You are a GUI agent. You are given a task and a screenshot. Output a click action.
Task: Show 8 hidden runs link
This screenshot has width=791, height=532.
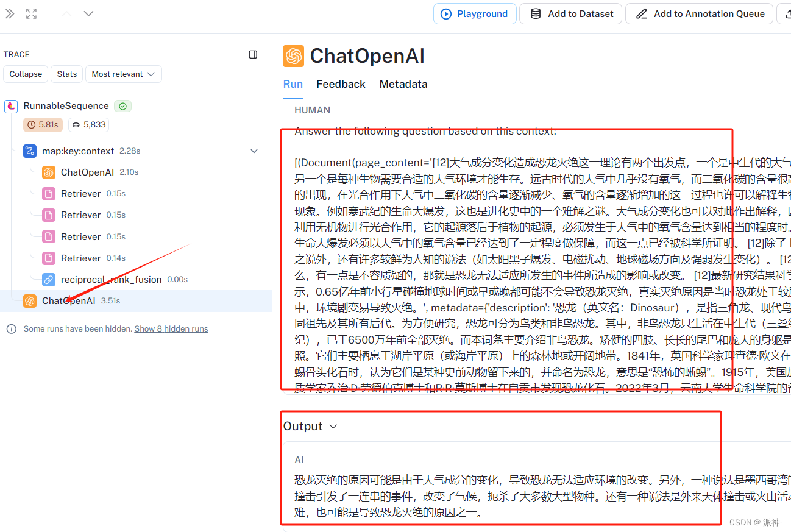tap(171, 328)
